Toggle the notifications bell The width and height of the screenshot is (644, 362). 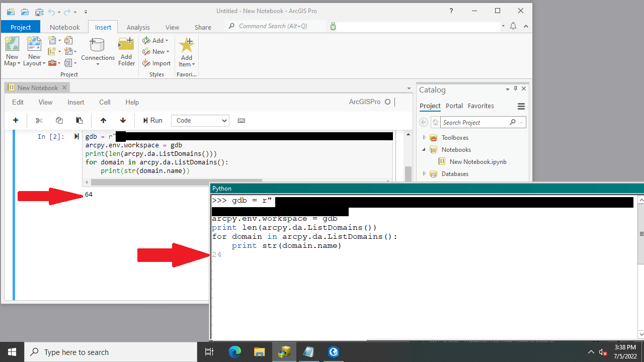513,26
